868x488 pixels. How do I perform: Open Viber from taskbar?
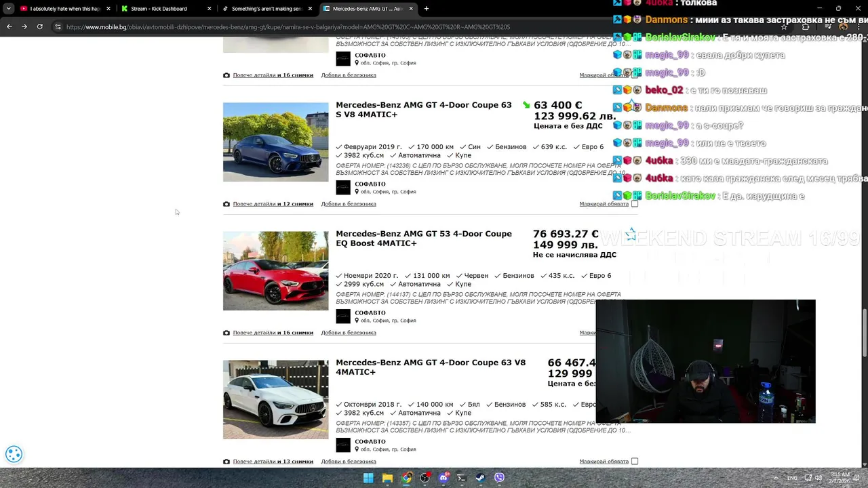point(500,478)
